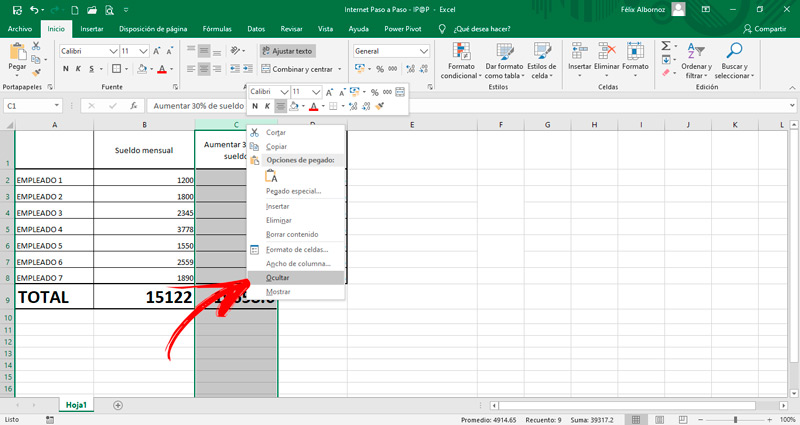Click the undo arrow in title bar

tap(34, 10)
